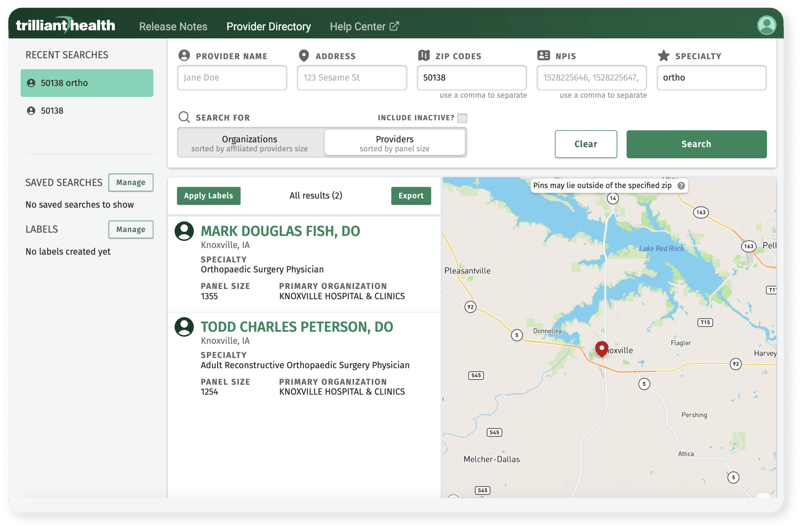Click No labels created yet text
The height and width of the screenshot is (529, 800).
click(x=68, y=251)
